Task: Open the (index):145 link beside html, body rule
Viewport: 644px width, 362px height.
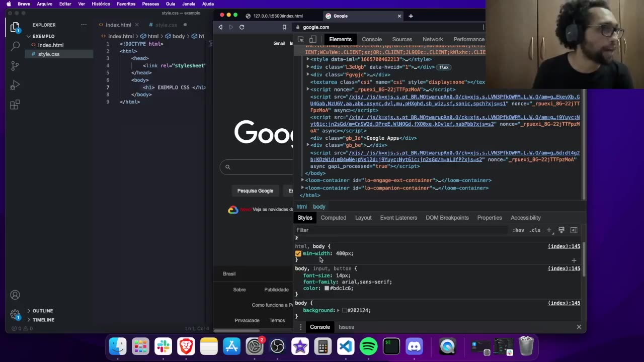Action: 564,246
